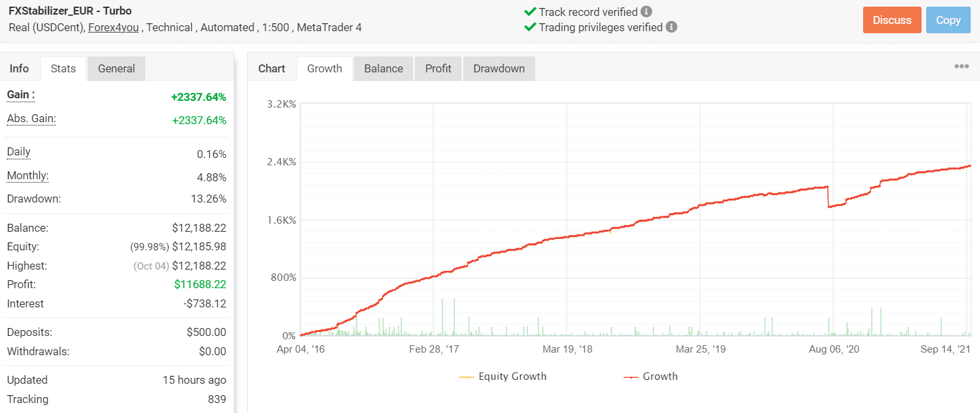Switch to the Balance tab
Screen dimensions: 980x413
[383, 68]
